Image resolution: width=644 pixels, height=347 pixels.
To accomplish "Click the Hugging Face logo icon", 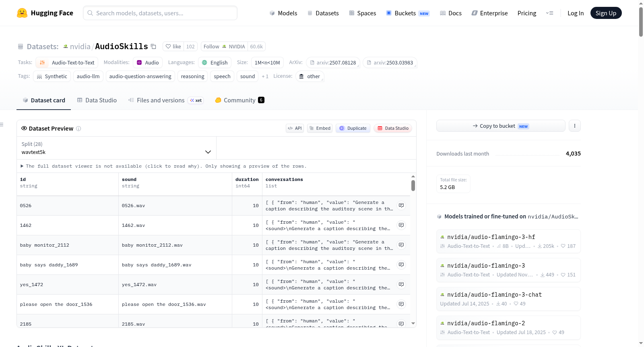I will coord(22,13).
